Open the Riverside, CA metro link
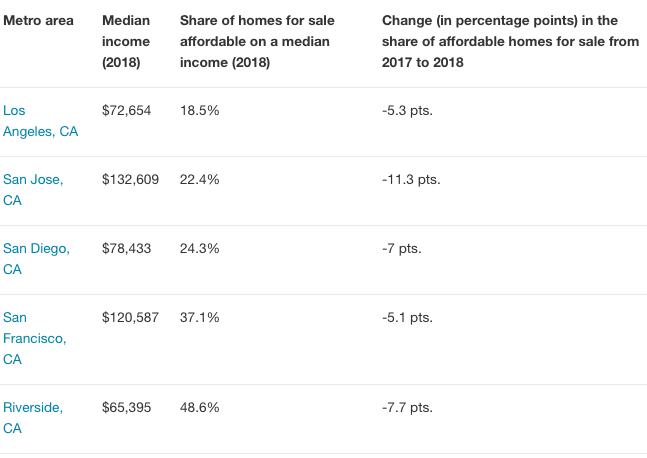 click(33, 417)
